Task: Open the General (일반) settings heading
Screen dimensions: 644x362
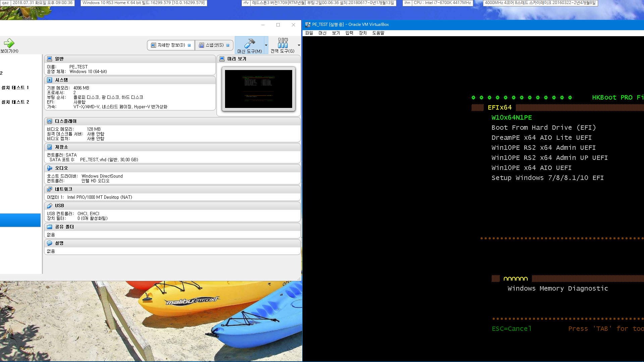Action: [x=59, y=59]
